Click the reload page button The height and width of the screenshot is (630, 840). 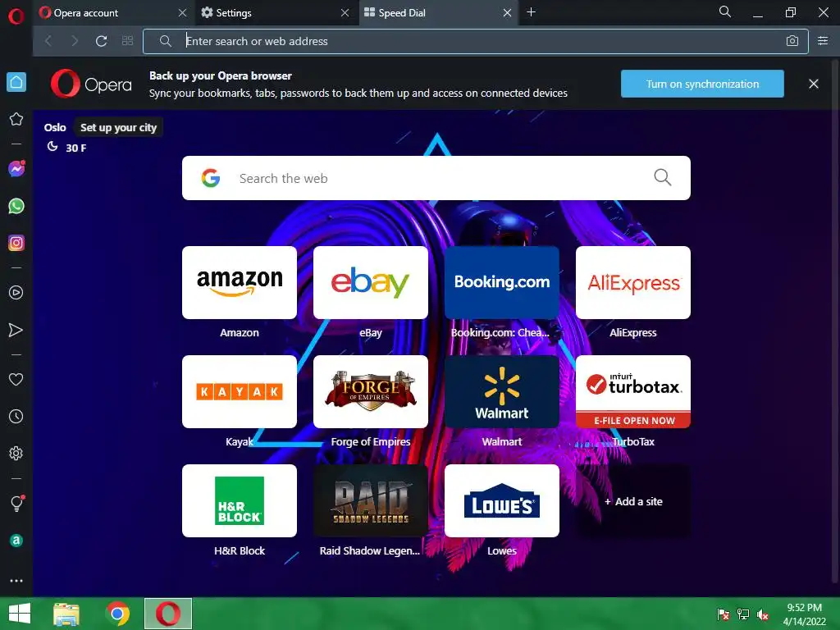101,41
